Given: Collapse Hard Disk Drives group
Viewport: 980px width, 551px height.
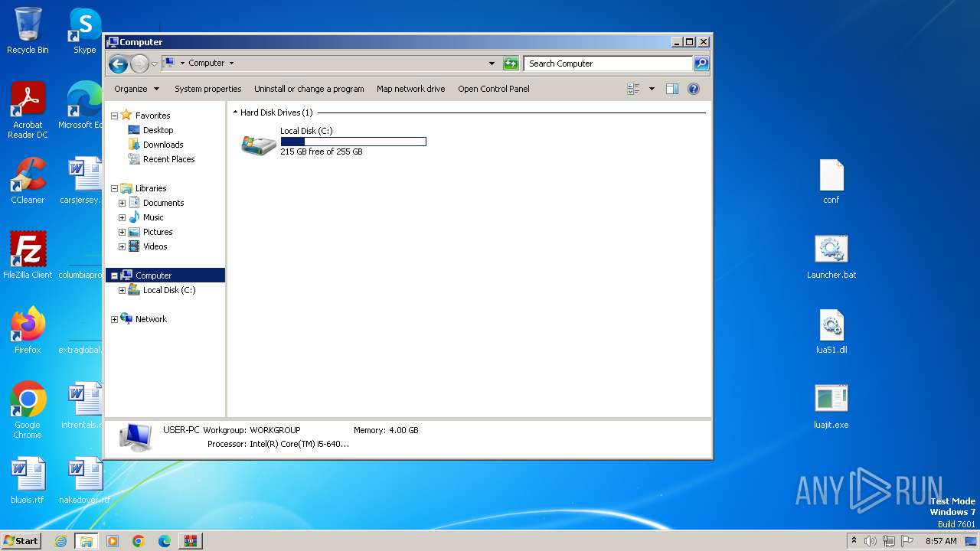Looking at the screenshot, I should 235,112.
